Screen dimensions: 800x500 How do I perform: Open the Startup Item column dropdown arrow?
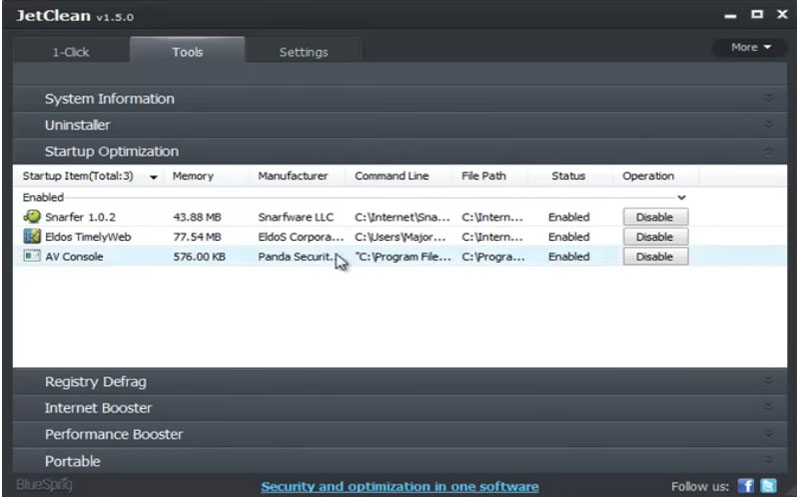(153, 177)
